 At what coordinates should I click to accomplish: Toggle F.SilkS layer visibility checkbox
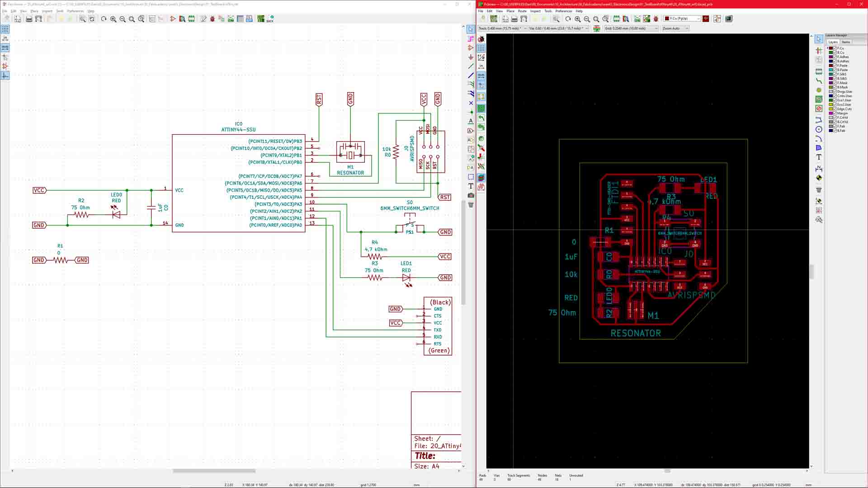[835, 74]
